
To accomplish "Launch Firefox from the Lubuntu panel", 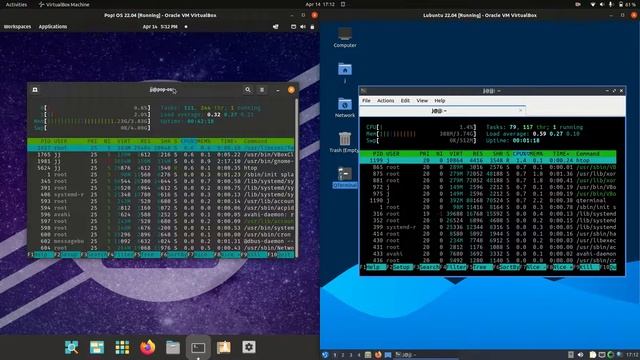I will point(378,355).
